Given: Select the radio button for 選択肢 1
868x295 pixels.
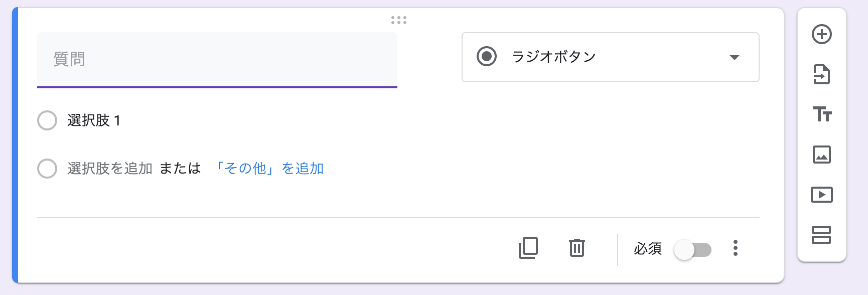Looking at the screenshot, I should (x=47, y=120).
